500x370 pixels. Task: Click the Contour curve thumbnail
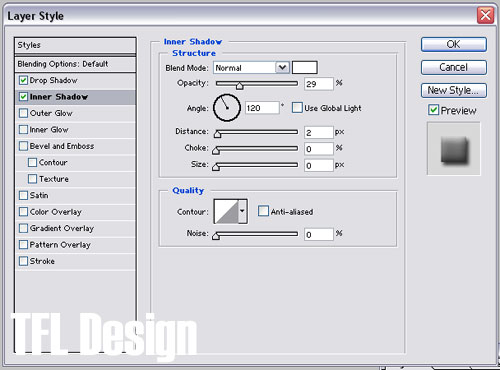click(226, 211)
